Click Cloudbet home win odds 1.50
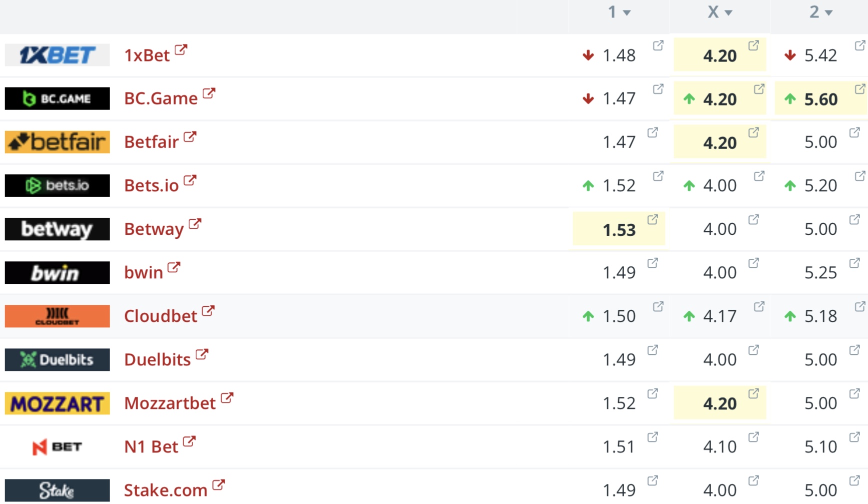This screenshot has height=504, width=868. [618, 316]
